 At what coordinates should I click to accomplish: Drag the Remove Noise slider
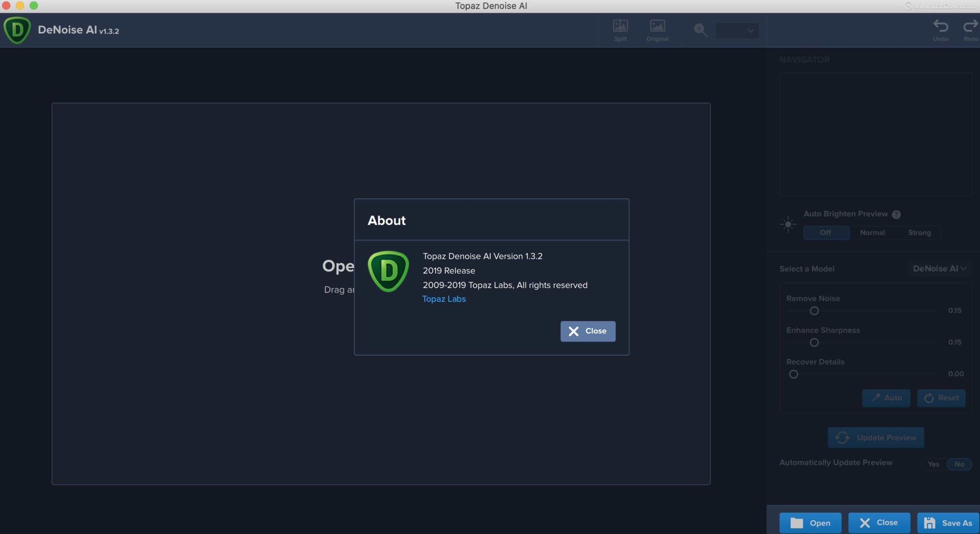[x=813, y=310]
